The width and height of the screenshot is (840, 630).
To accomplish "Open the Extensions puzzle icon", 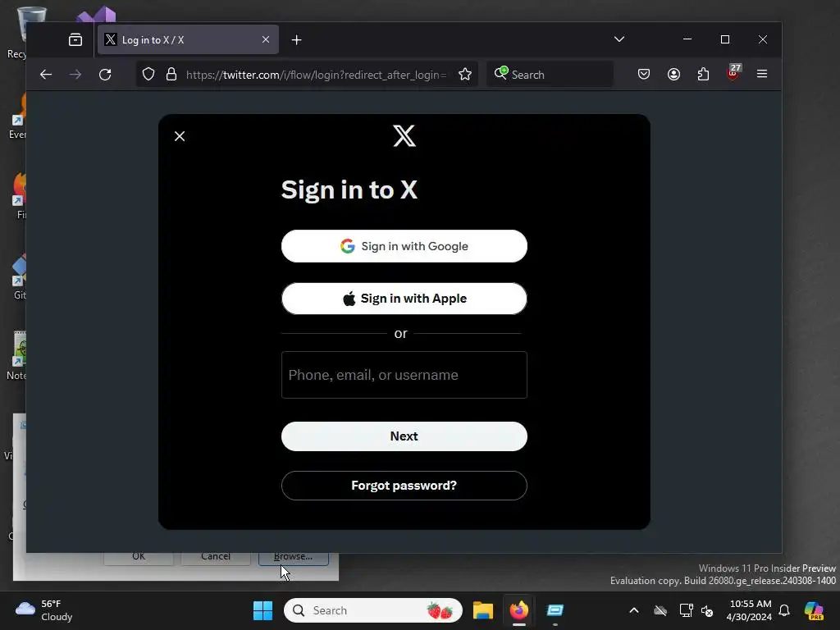I will (703, 74).
